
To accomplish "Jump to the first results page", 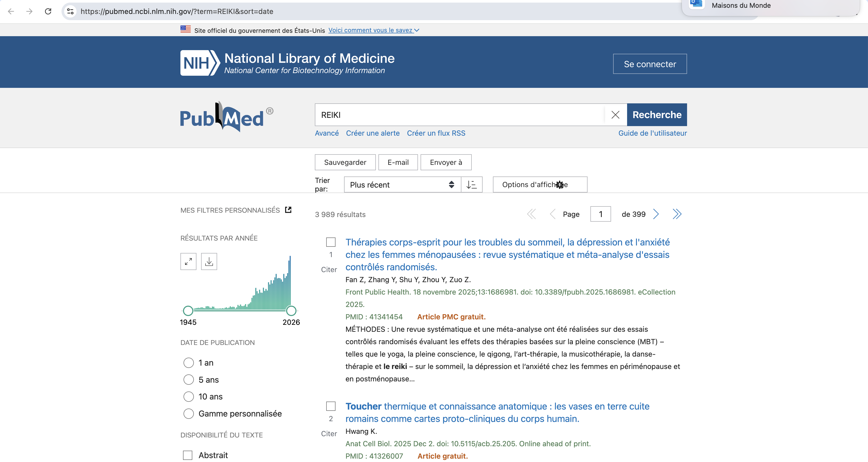I will tap(531, 214).
